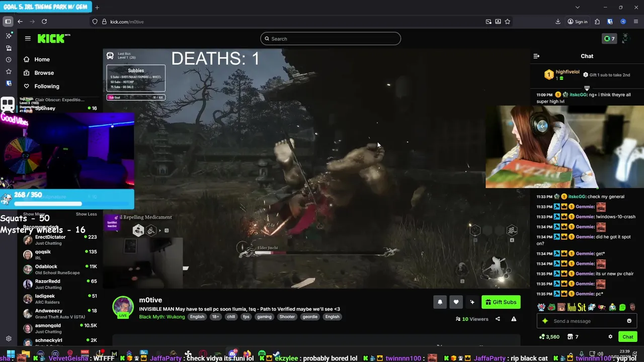Report the stream warning icon

coord(514,319)
